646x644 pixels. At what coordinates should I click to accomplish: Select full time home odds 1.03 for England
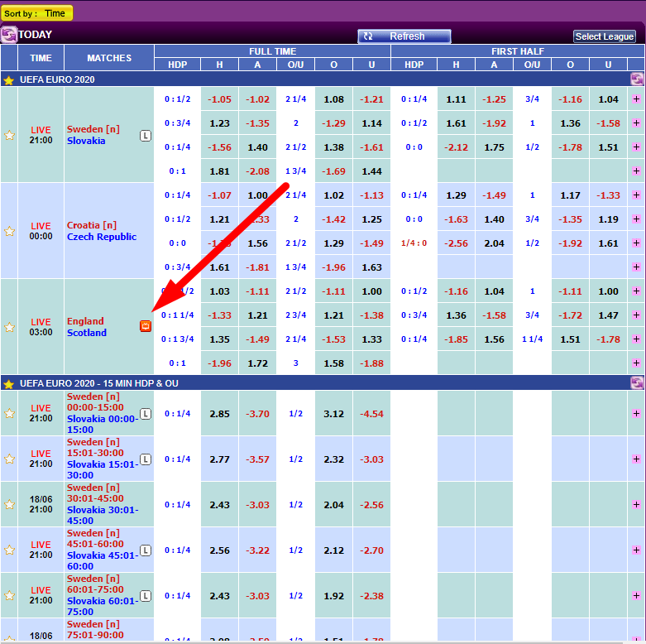pos(219,291)
